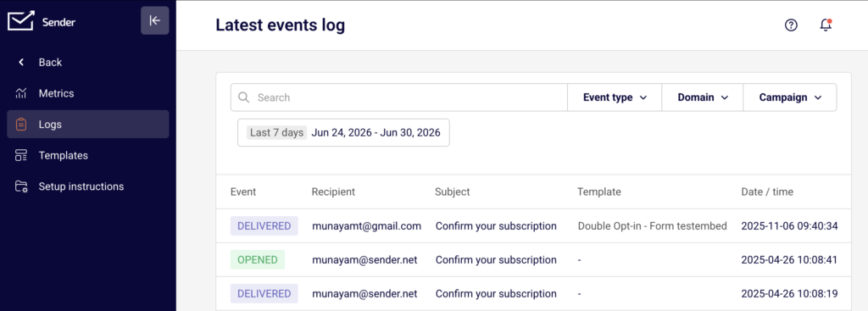Viewport: 868px width, 311px height.
Task: Click the Date / time column header
Action: click(x=767, y=192)
